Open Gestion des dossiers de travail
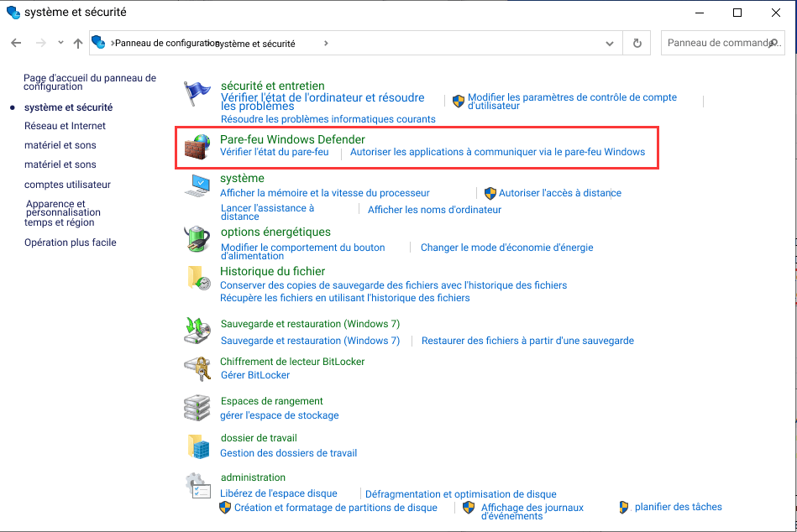 (x=288, y=453)
